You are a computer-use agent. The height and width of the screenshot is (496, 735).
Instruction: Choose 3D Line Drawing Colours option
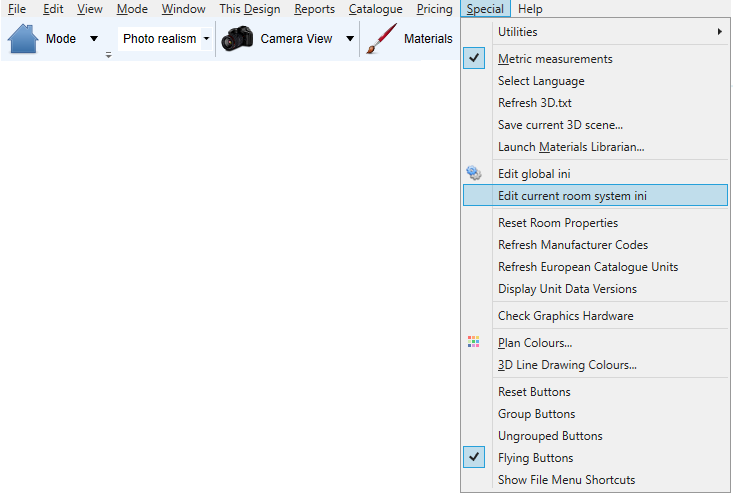[x=567, y=365]
